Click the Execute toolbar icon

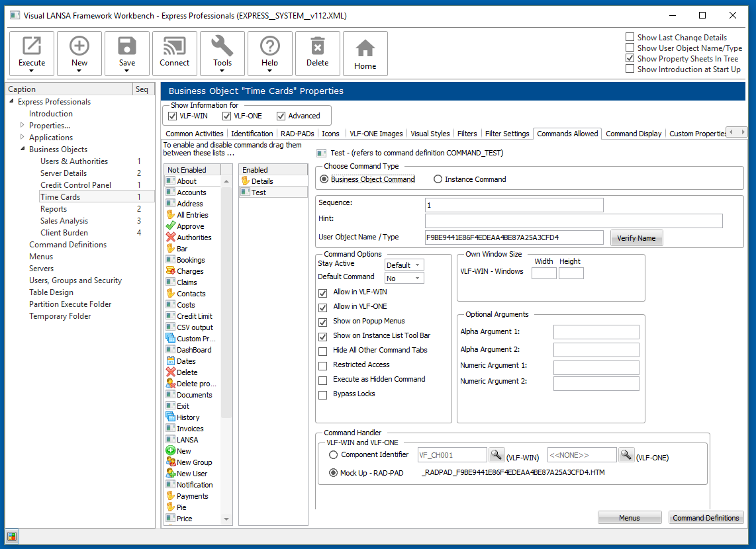32,46
